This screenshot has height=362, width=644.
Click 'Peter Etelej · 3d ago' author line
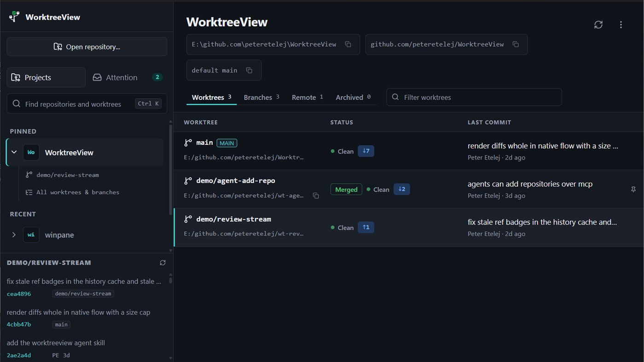(496, 195)
